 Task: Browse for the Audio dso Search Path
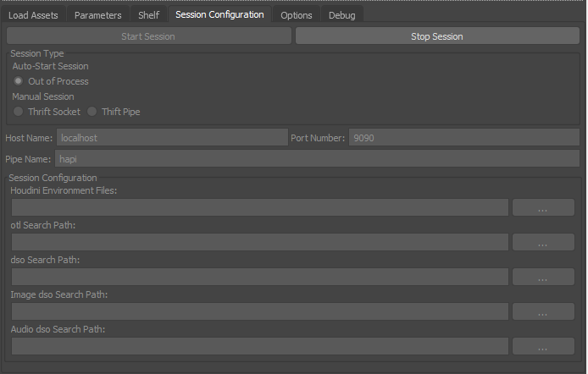pos(543,347)
